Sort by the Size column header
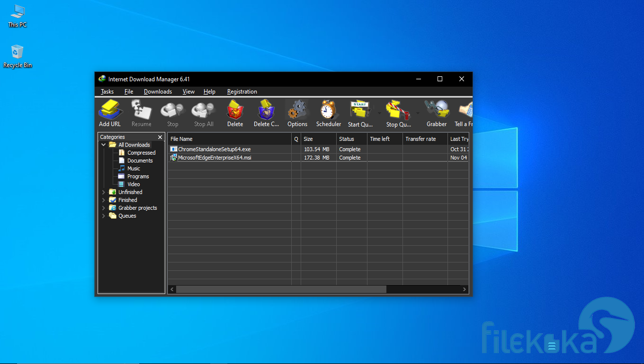This screenshot has width=644, height=364. click(x=319, y=139)
